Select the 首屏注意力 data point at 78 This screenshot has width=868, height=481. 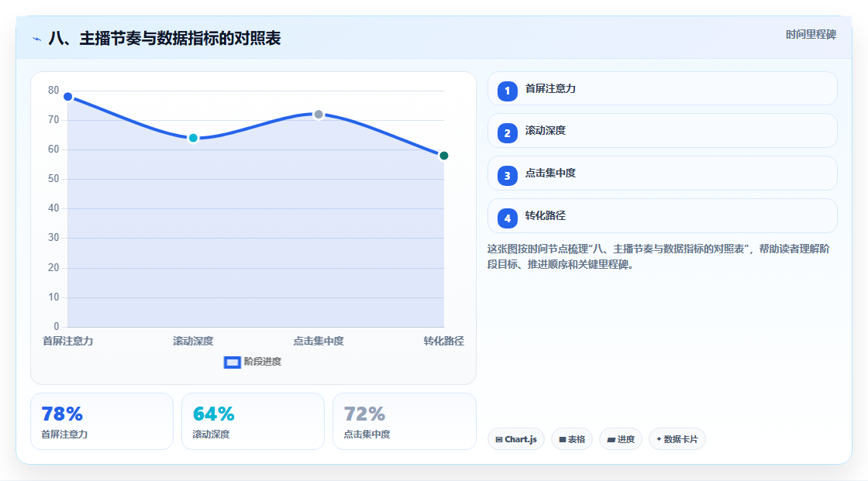point(68,97)
